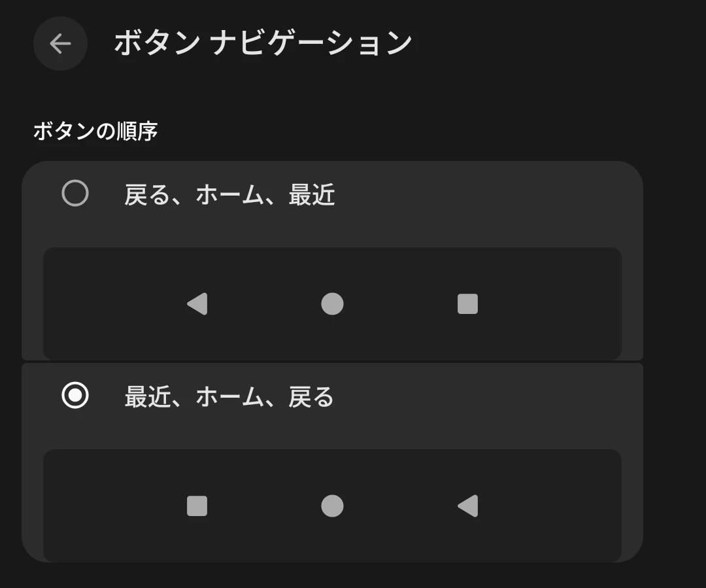Image resolution: width=706 pixels, height=588 pixels.
Task: Click the word 最近 in the first option label
Action: tap(312, 195)
